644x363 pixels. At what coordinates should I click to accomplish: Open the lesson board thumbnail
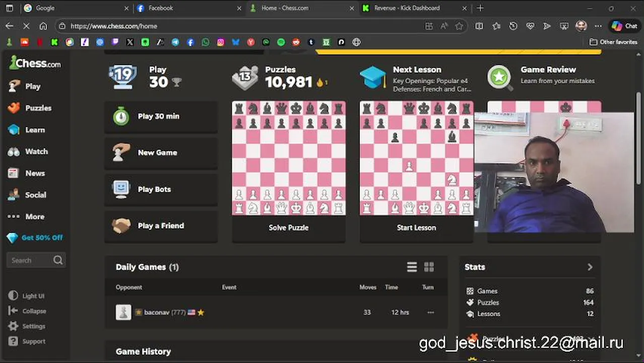[x=416, y=158]
